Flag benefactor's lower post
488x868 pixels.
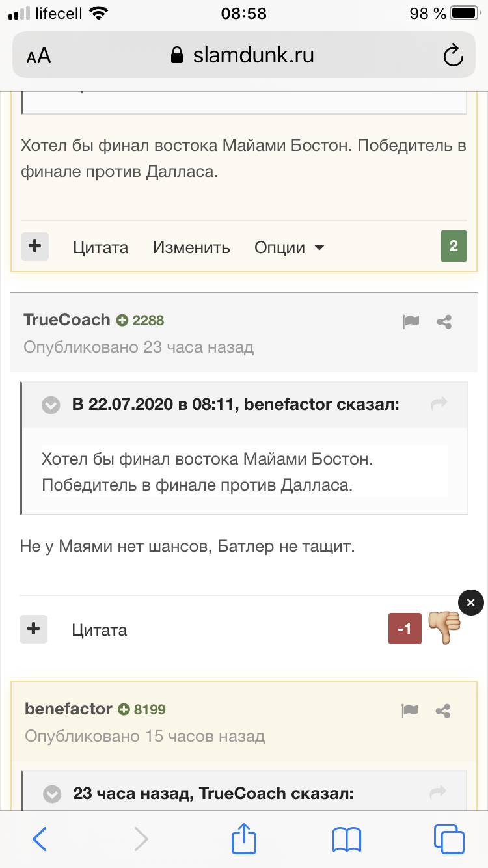409,711
